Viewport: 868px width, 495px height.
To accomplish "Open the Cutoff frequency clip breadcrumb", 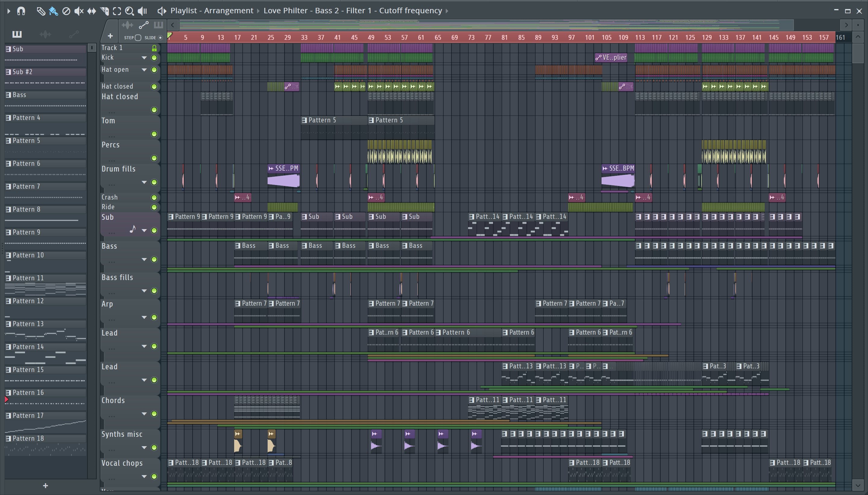I will 410,11.
